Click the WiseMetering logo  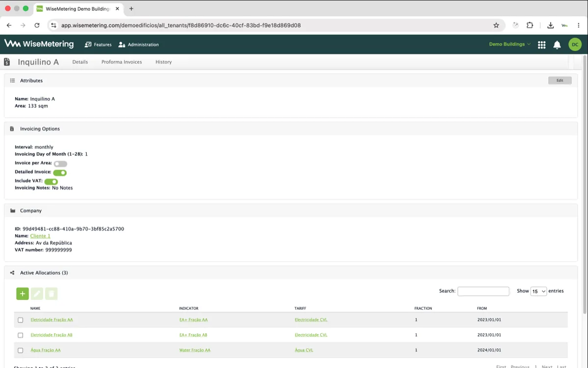click(x=39, y=44)
